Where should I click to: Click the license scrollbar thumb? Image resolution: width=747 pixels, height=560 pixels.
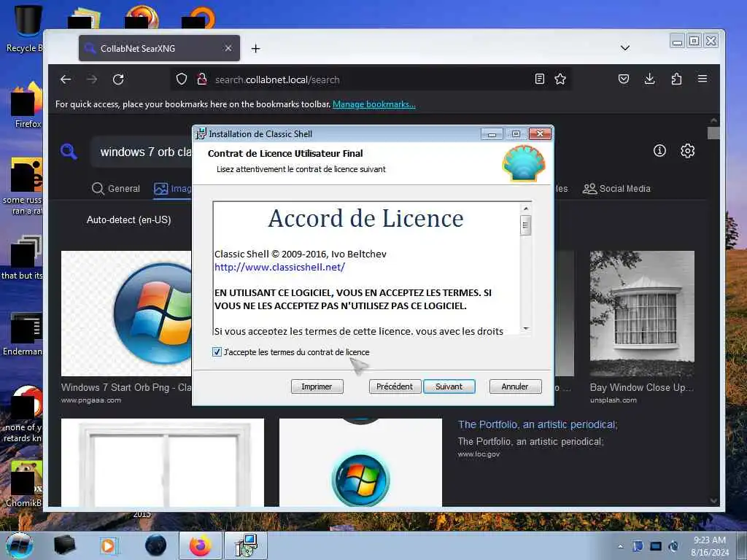click(x=525, y=225)
